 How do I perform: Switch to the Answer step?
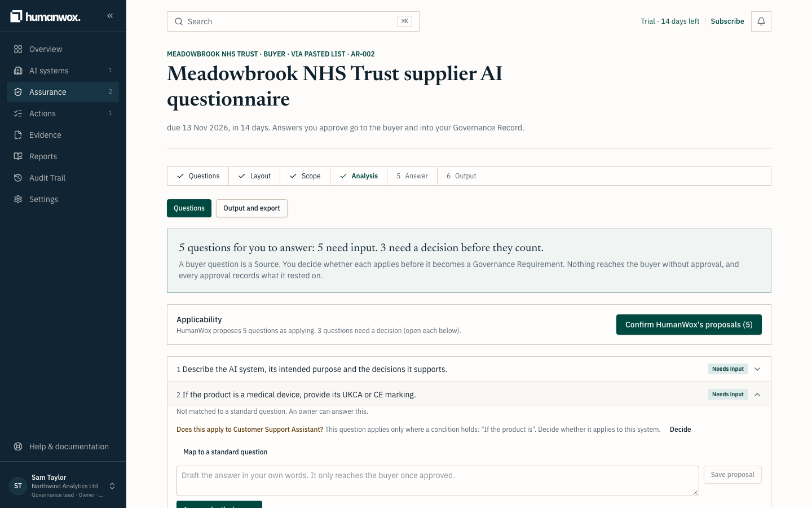(x=412, y=176)
